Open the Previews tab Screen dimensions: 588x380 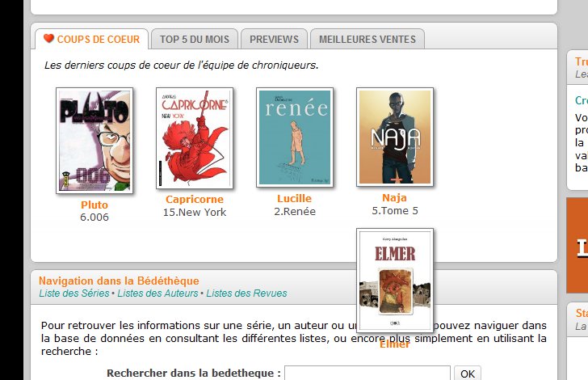pos(274,39)
